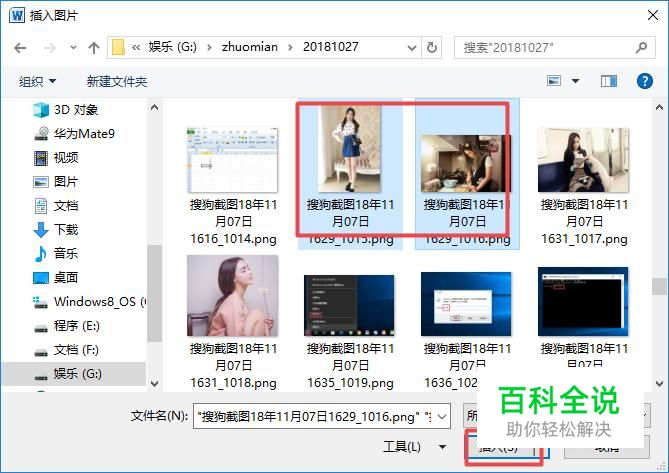Viewport: 669px width, 473px height.
Task: Change view with the view icon
Action: pos(554,81)
